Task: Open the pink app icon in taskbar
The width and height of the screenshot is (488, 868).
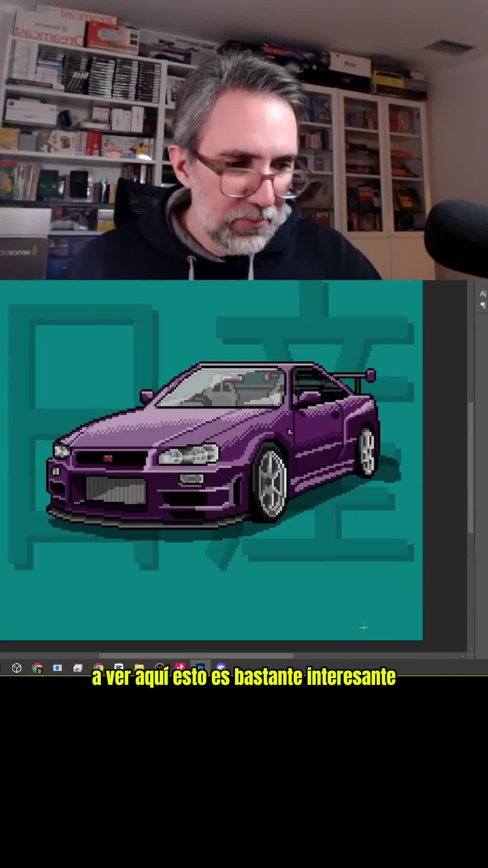Action: (x=180, y=668)
